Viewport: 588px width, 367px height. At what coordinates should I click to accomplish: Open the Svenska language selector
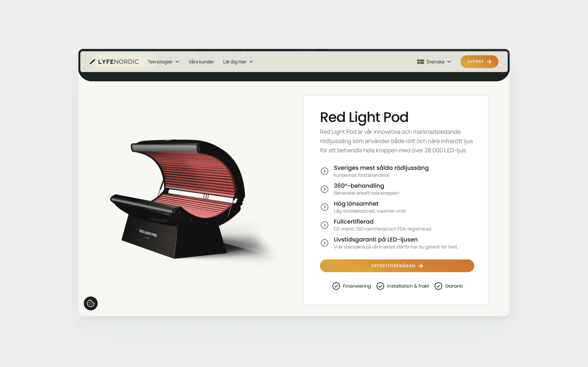click(434, 62)
